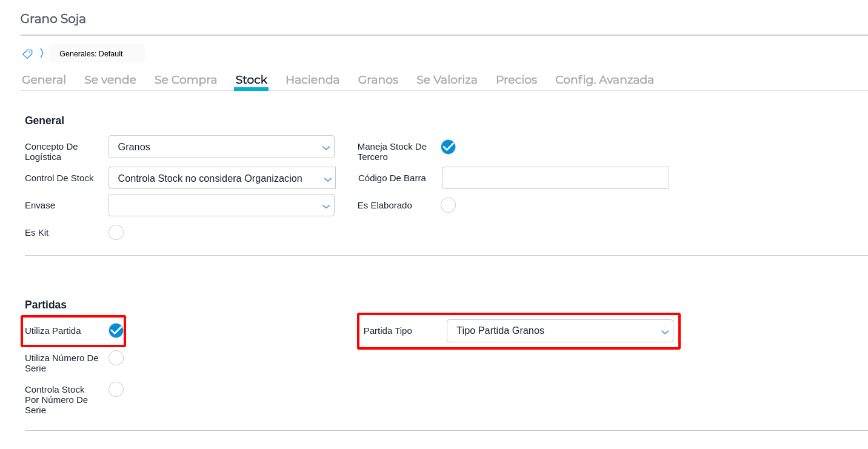This screenshot has height=449, width=868.
Task: Open the Se vende tab
Action: [110, 80]
